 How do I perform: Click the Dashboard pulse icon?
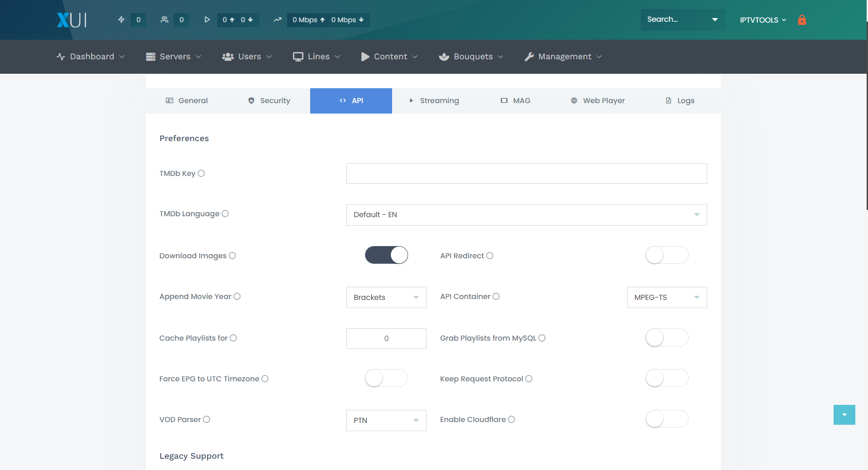(x=61, y=57)
